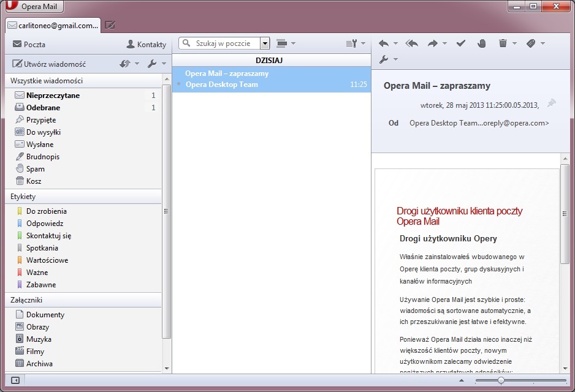The image size is (575, 392).
Task: Open the Reply dropdown arrow
Action: [x=395, y=43]
